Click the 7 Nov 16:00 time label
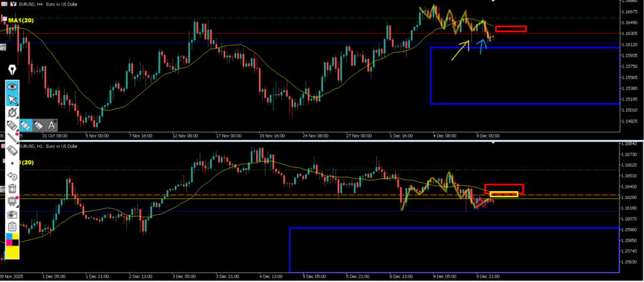This screenshot has width=644, height=282. click(141, 136)
